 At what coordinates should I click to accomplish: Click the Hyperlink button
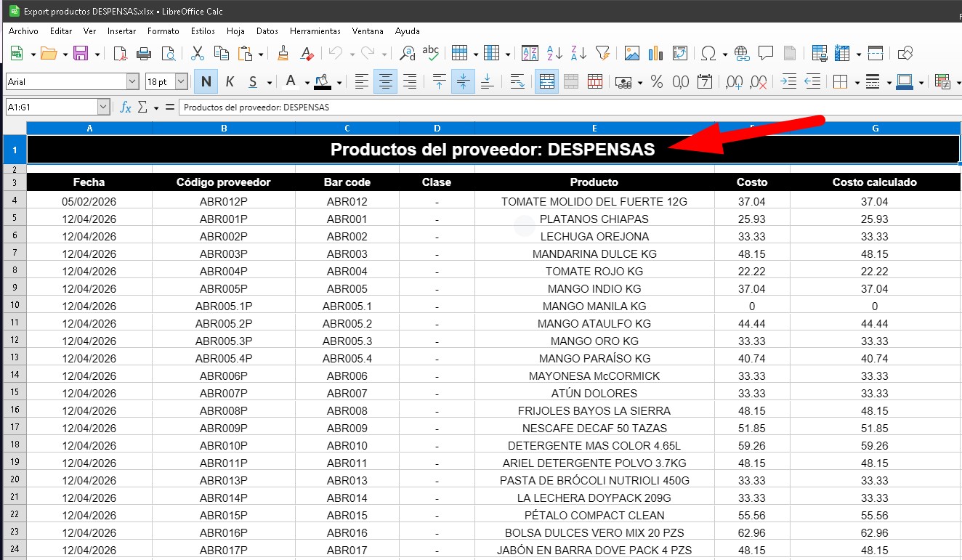[x=742, y=53]
